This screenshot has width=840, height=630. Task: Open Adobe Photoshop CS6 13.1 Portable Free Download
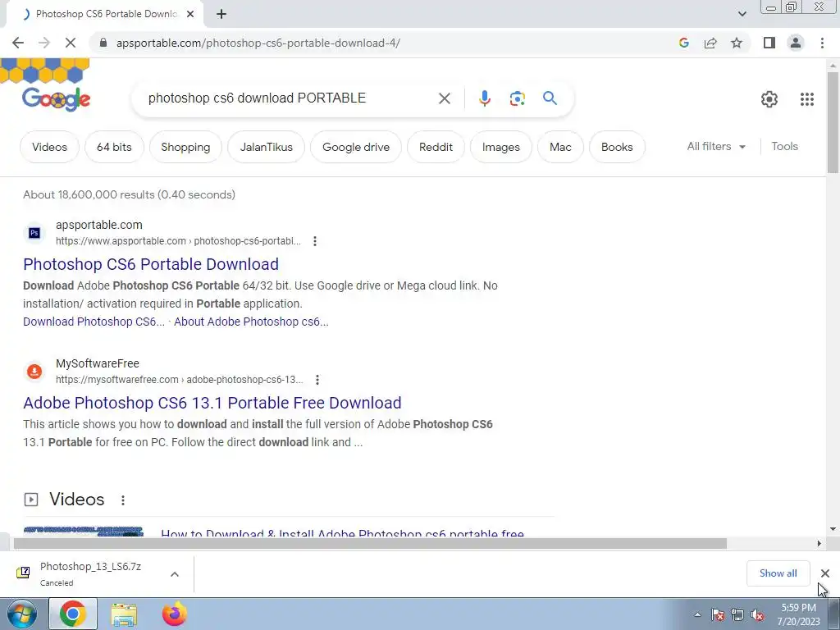click(212, 403)
